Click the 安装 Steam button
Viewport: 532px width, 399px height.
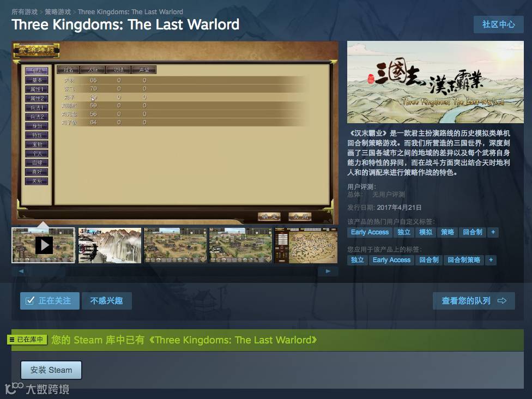[51, 370]
